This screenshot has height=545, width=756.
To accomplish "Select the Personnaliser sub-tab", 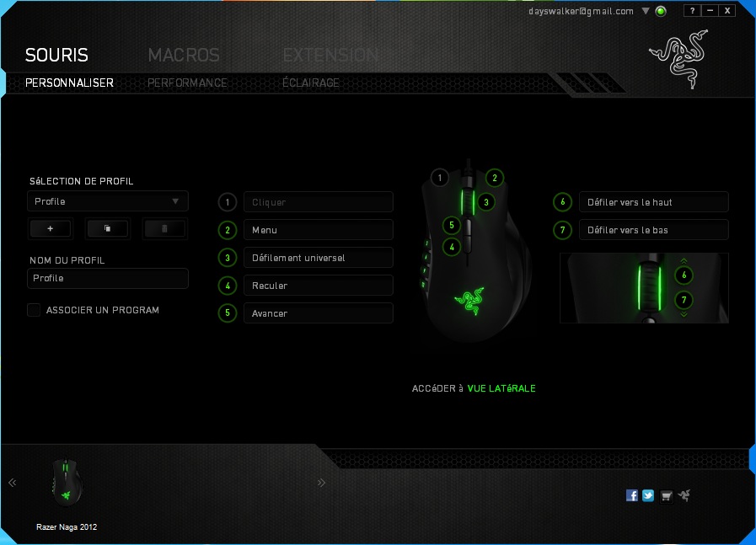I will (69, 83).
